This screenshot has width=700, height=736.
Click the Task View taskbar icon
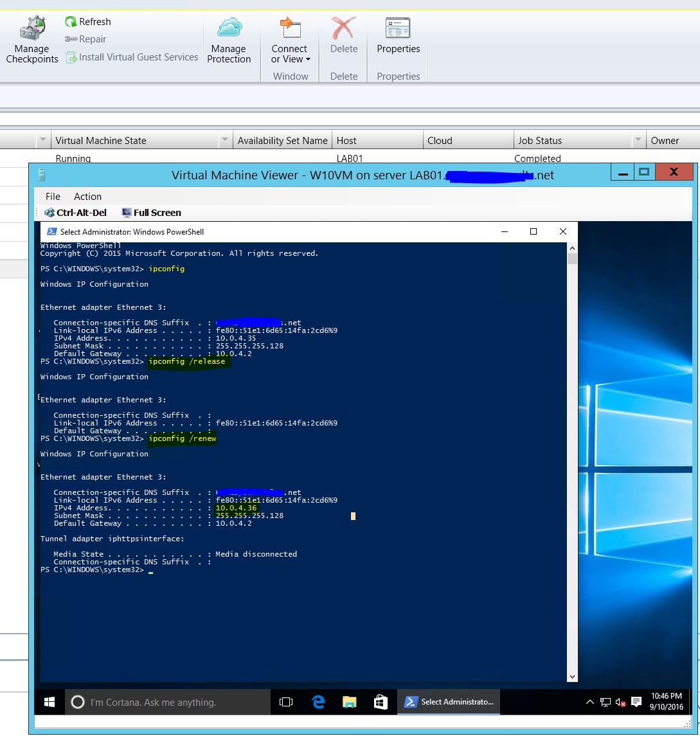pos(286,702)
